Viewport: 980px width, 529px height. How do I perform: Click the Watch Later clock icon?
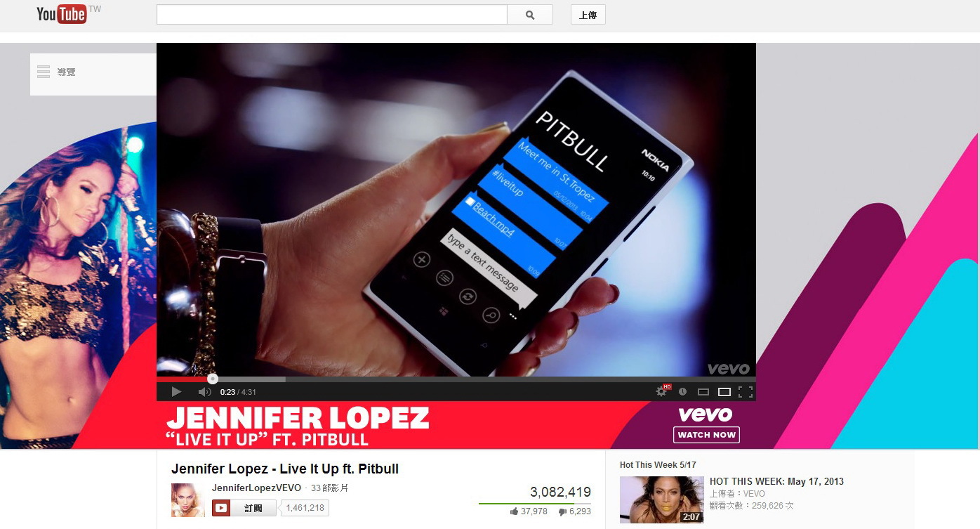tap(682, 391)
